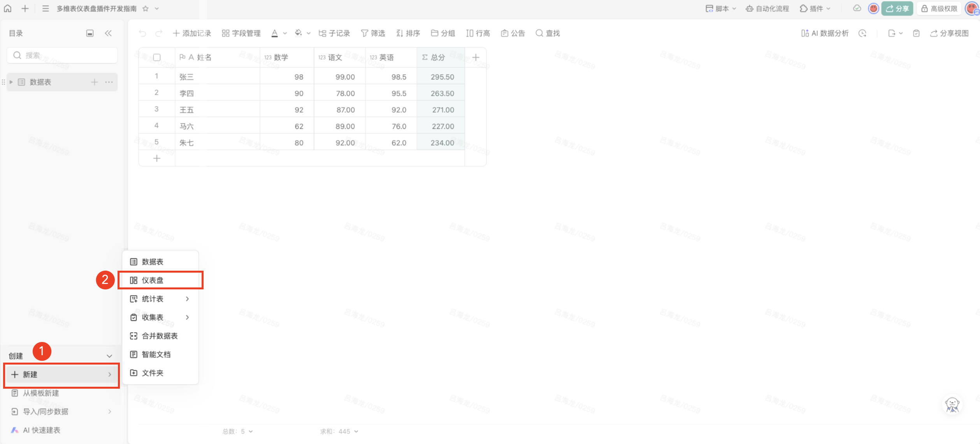The height and width of the screenshot is (444, 980).
Task: Click the green 分享 button
Action: click(x=897, y=8)
